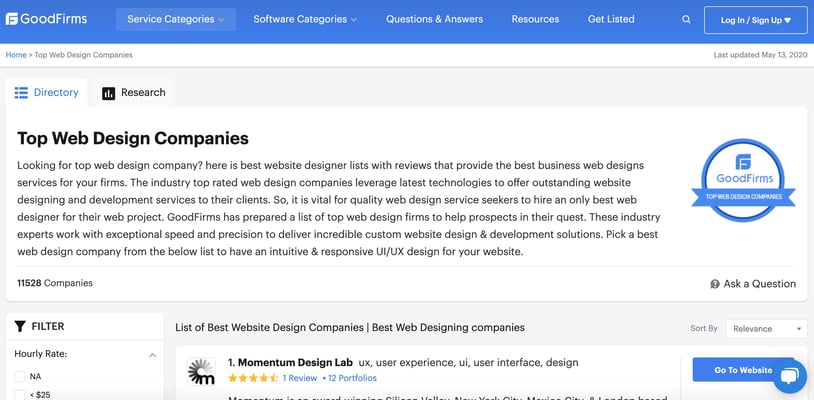The width and height of the screenshot is (814, 400).
Task: Click the List of Best Website Design Companies heading
Action: [350, 327]
